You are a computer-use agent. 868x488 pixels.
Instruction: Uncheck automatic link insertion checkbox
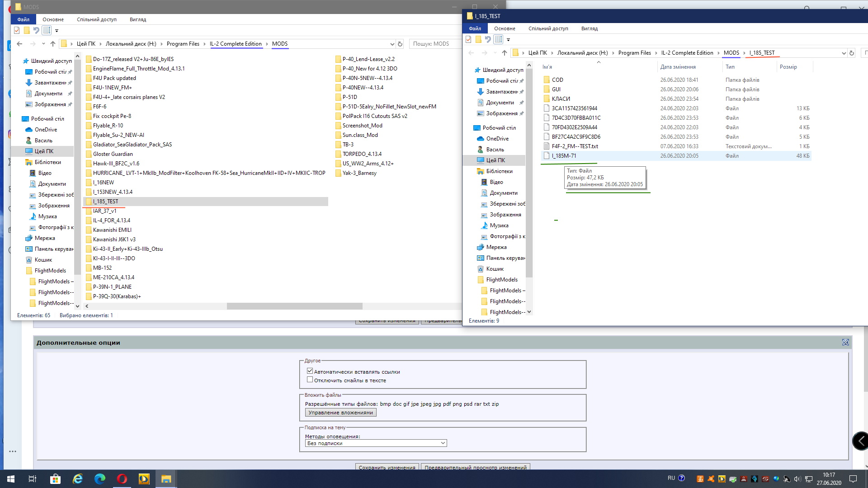310,371
